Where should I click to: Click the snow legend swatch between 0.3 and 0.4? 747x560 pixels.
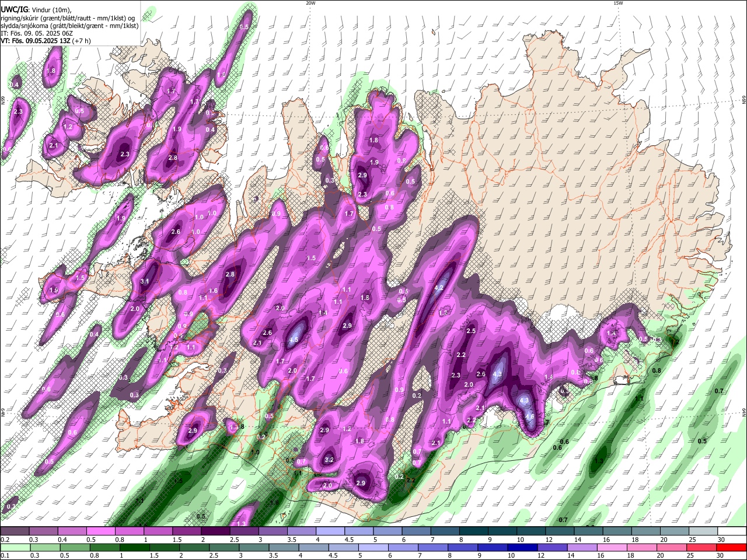[44, 531]
